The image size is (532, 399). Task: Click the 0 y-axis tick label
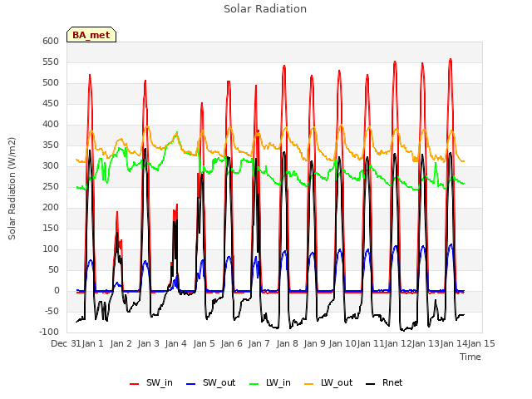coord(57,290)
